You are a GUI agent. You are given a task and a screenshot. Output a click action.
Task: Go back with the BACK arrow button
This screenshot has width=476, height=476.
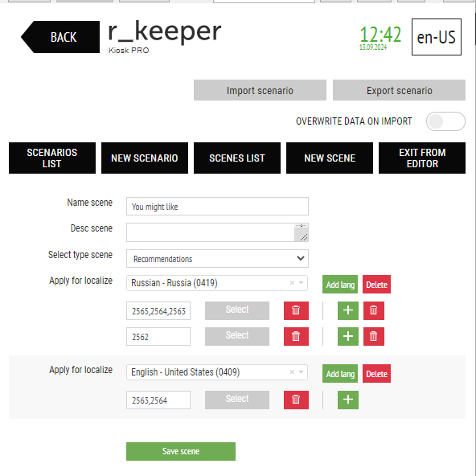[x=60, y=37]
